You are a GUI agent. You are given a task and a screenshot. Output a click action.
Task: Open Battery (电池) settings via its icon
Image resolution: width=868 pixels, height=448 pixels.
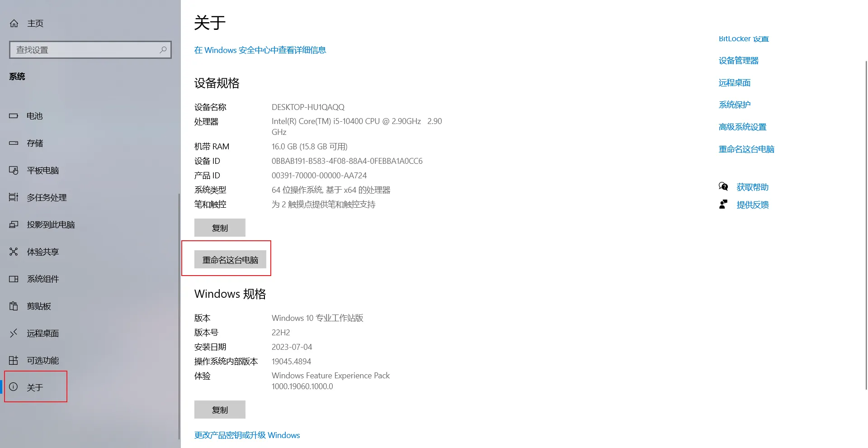pyautogui.click(x=14, y=116)
